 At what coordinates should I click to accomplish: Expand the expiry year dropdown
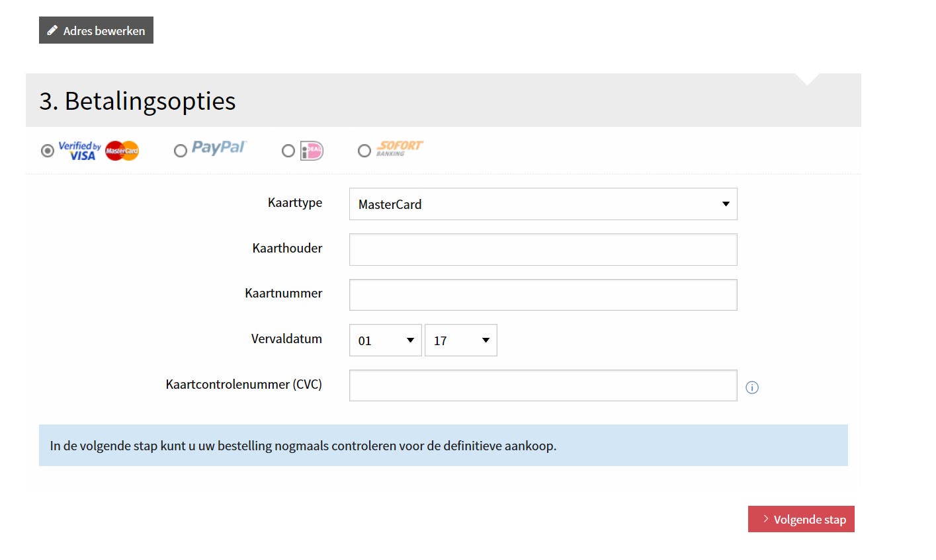(x=460, y=340)
